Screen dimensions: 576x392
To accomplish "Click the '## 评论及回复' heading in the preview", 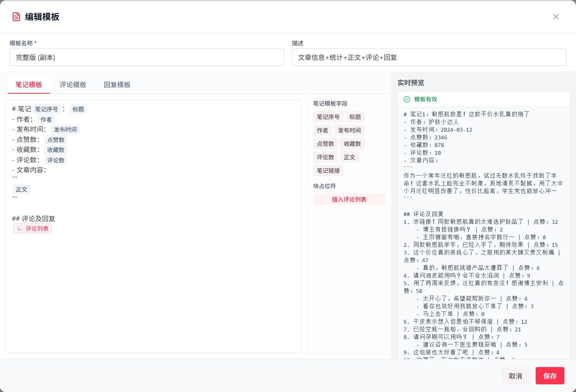I will [424, 214].
